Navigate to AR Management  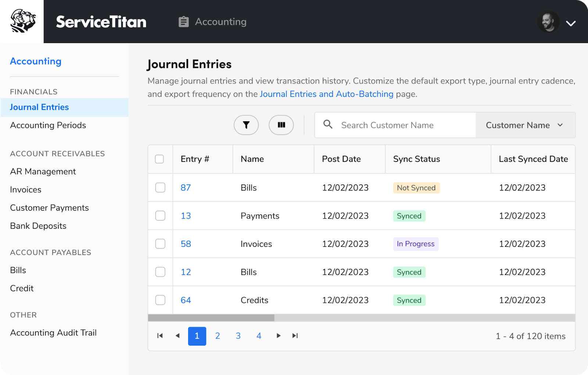pyautogui.click(x=43, y=172)
